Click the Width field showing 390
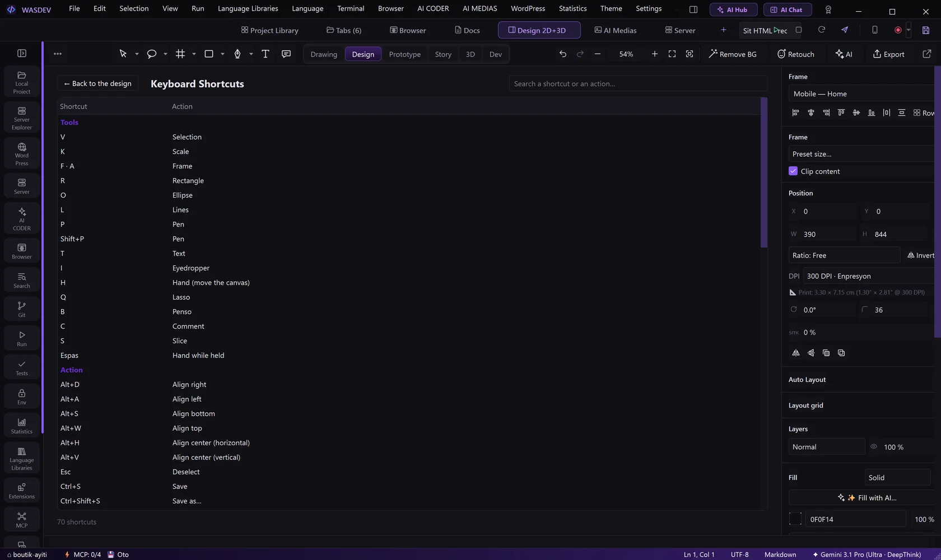 [x=823, y=234]
